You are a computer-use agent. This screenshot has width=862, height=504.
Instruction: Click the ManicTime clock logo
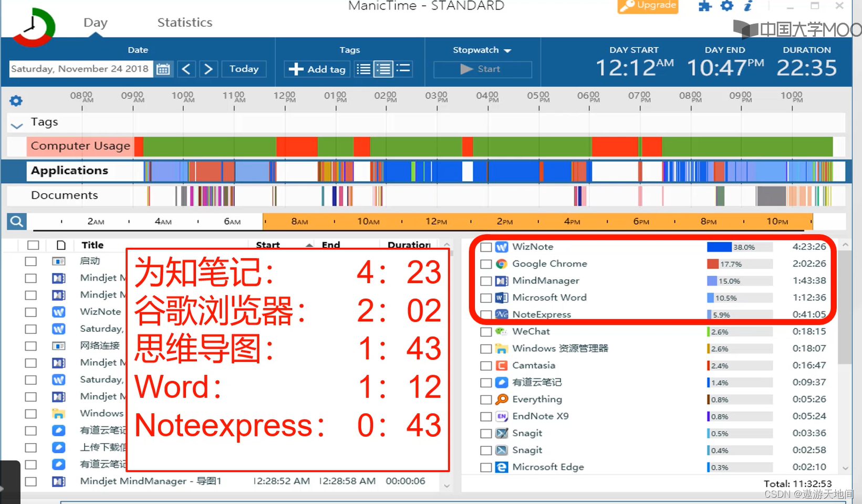pyautogui.click(x=34, y=26)
